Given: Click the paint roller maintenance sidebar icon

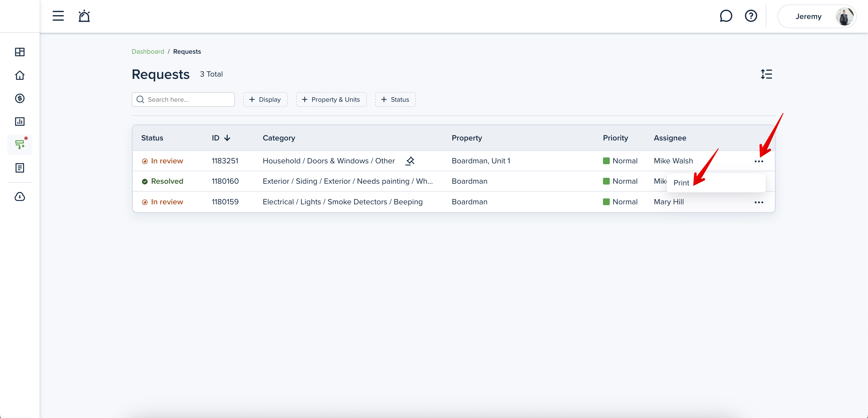Looking at the screenshot, I should tap(19, 145).
